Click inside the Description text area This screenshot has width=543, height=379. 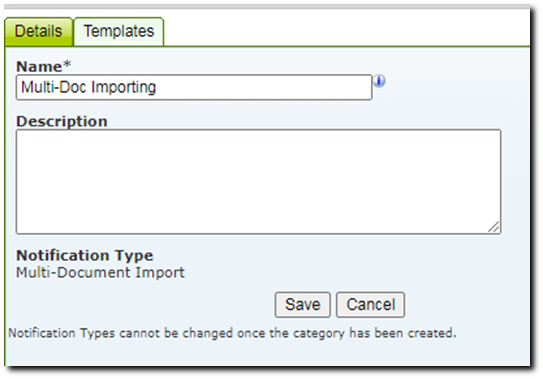(258, 182)
